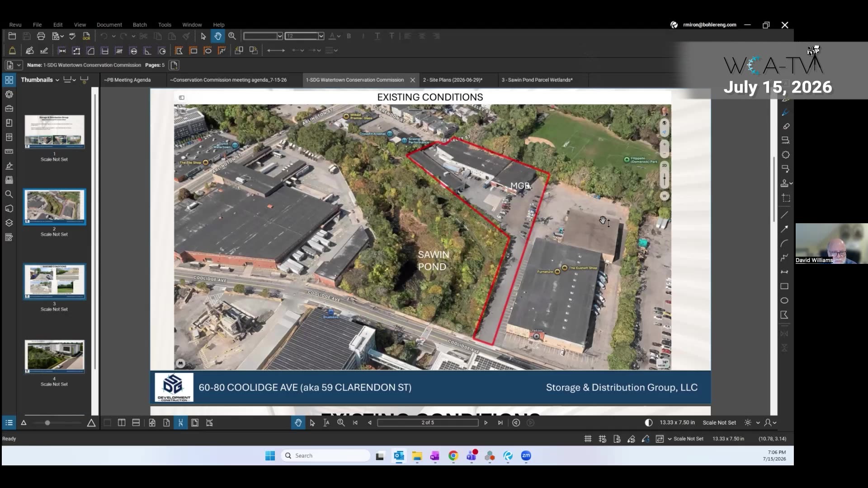This screenshot has width=868, height=488.
Task: Open the line style dropdown in toolbar
Action: click(332, 51)
